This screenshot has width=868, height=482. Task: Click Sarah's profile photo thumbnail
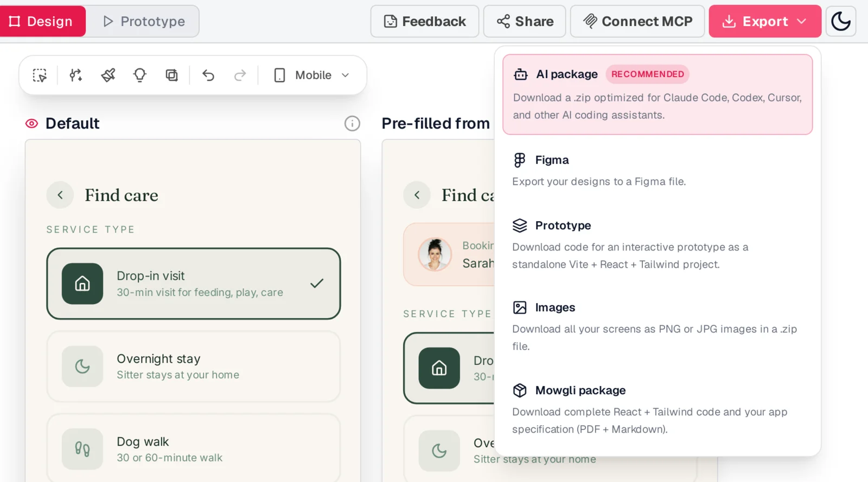435,254
